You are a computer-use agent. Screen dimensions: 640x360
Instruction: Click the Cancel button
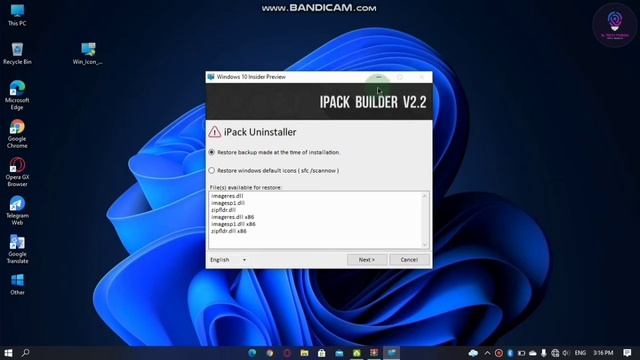[409, 260]
